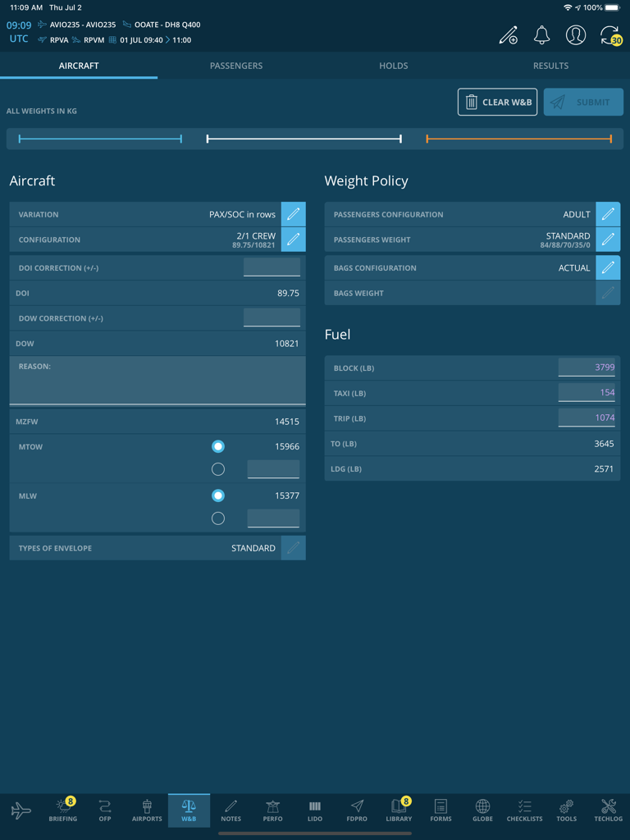Open the TECHLOG module
Screen dimensions: 630x840
pyautogui.click(x=609, y=810)
